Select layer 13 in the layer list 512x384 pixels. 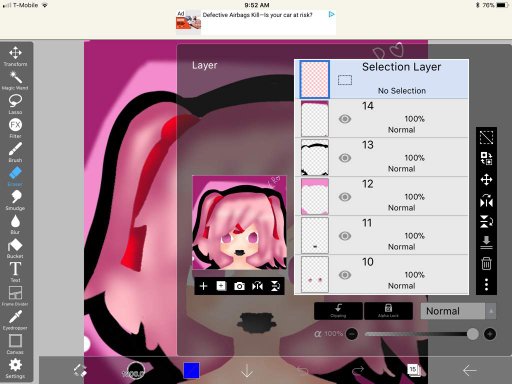pos(382,157)
